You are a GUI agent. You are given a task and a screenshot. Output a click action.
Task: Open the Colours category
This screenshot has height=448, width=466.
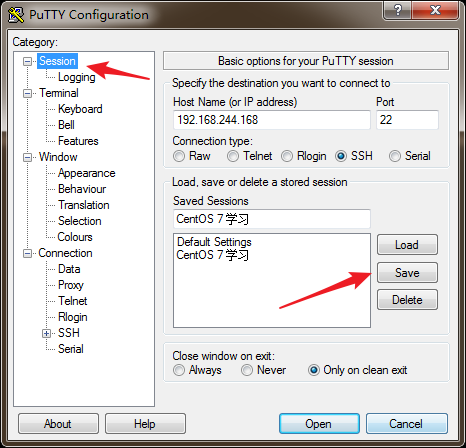(75, 237)
